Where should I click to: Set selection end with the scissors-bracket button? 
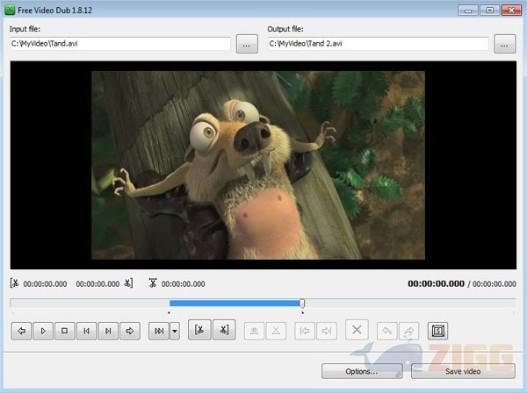(x=224, y=330)
